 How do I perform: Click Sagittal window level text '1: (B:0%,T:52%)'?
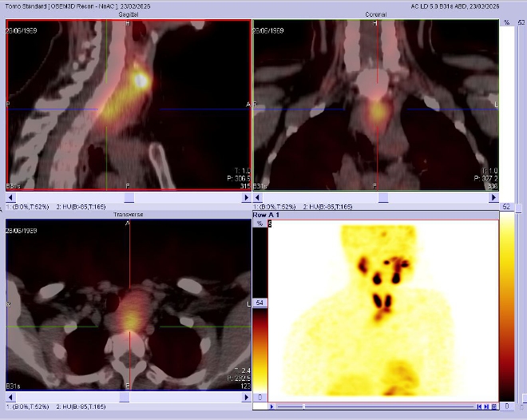click(x=28, y=207)
